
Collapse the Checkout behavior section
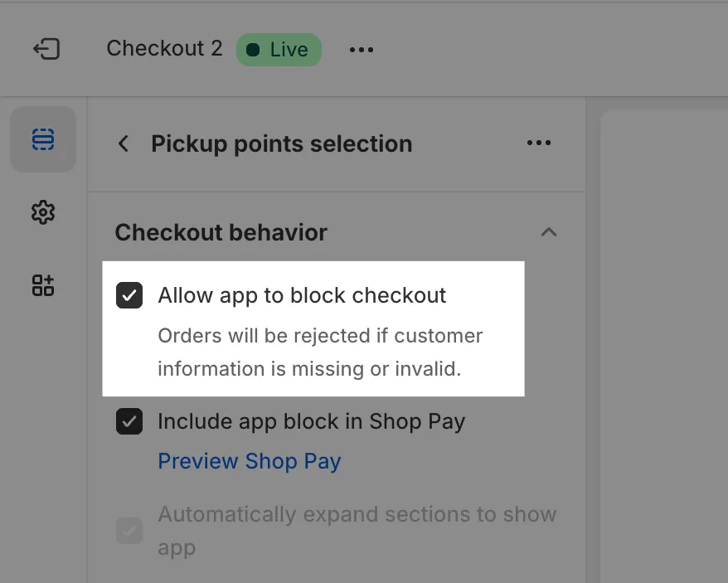(548, 233)
